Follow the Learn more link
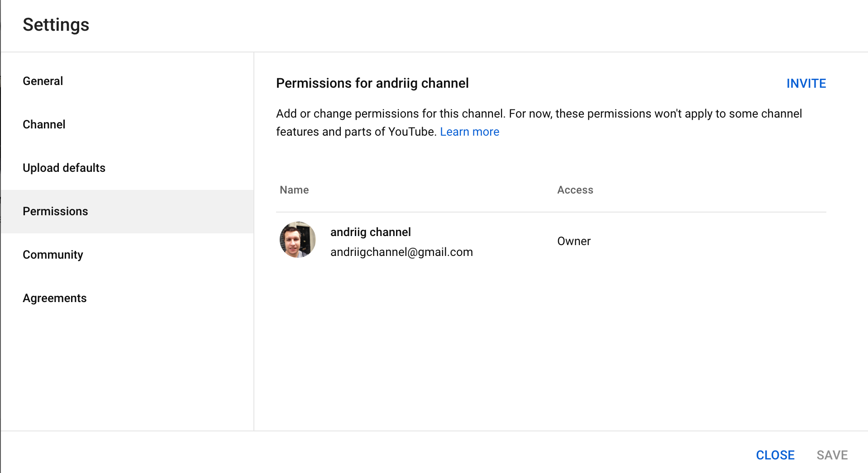 pos(469,132)
